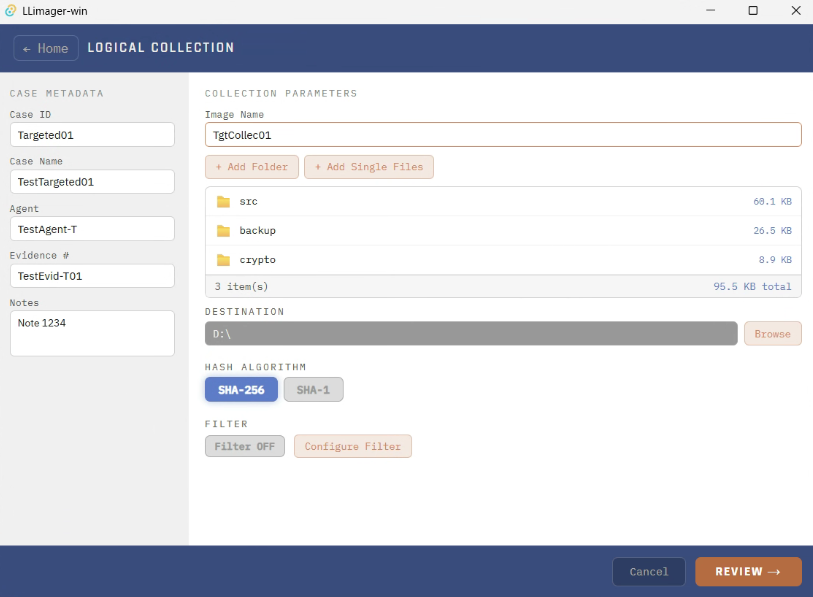Screen dimensions: 813x597
Task: Cancel the logical collection
Action: [649, 572]
